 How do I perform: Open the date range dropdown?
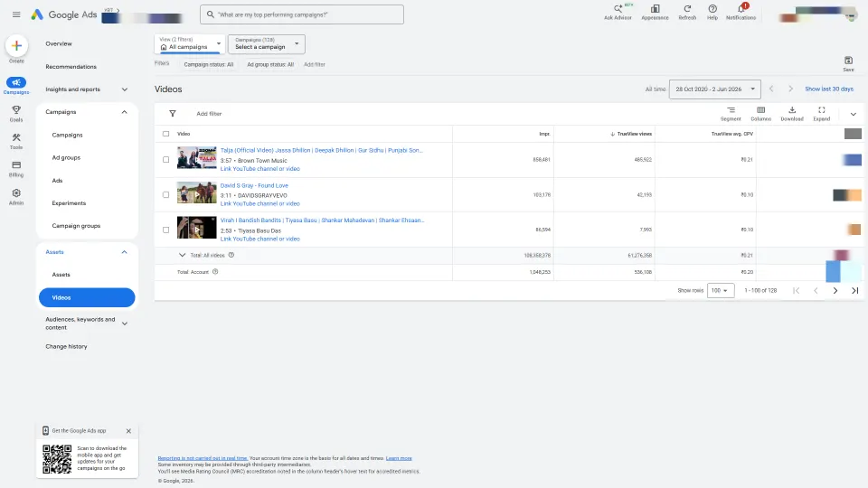[x=714, y=89]
